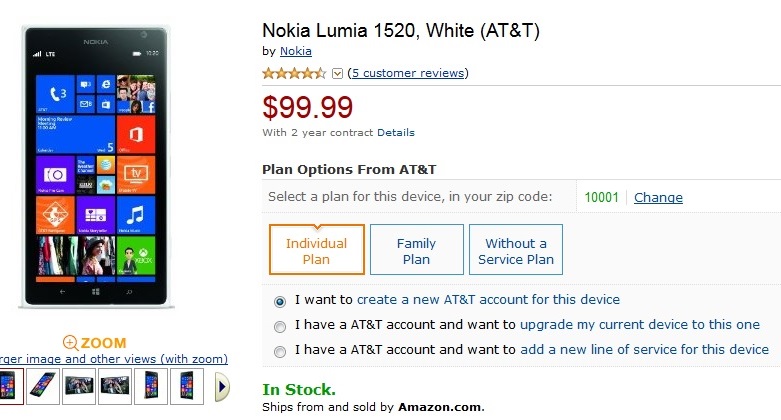View the second tilted phone thumbnail

(x=43, y=386)
